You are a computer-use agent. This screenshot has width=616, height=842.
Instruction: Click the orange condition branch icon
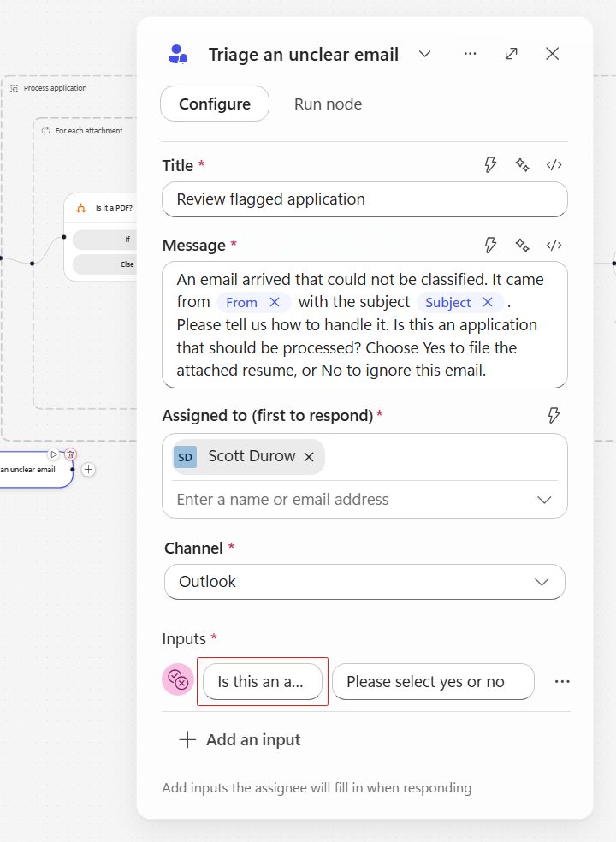point(81,208)
